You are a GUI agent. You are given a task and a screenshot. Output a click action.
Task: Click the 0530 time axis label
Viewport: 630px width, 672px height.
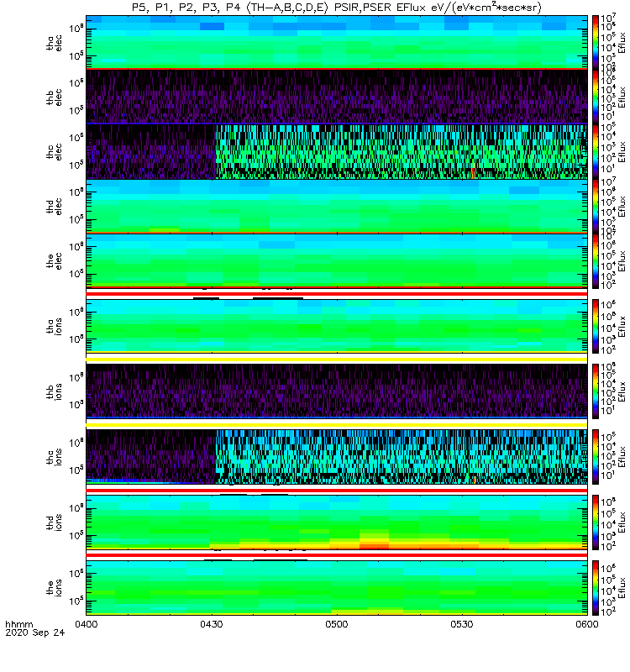[461, 624]
